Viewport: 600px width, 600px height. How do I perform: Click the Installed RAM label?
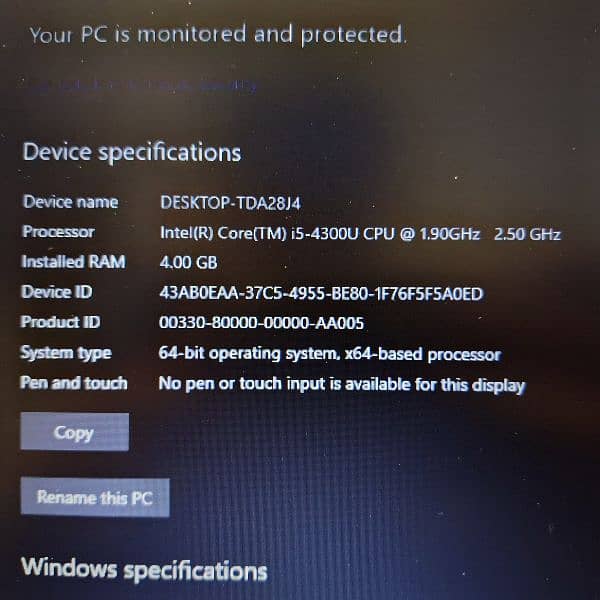tap(73, 262)
